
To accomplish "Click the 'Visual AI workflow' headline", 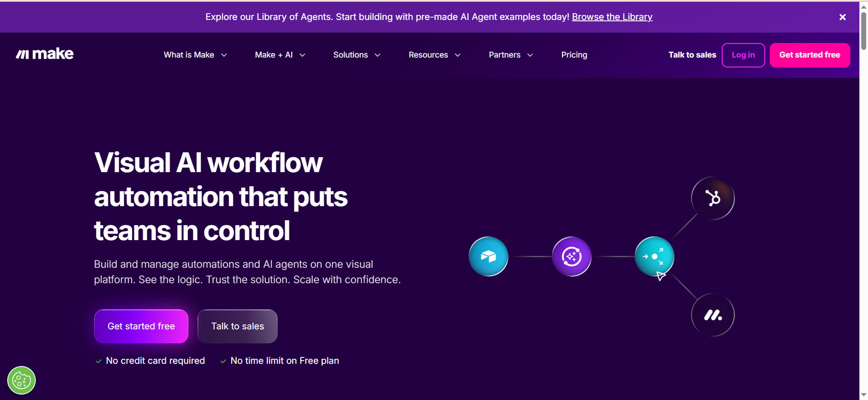I will [221, 197].
